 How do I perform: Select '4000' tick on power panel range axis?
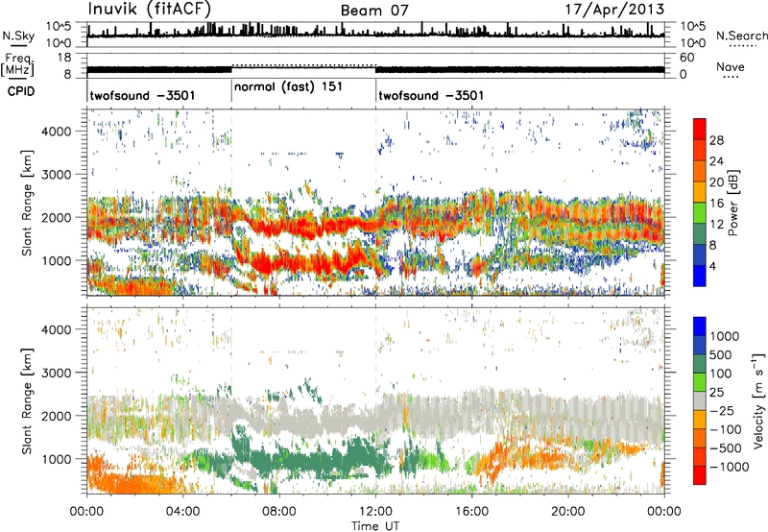point(56,132)
